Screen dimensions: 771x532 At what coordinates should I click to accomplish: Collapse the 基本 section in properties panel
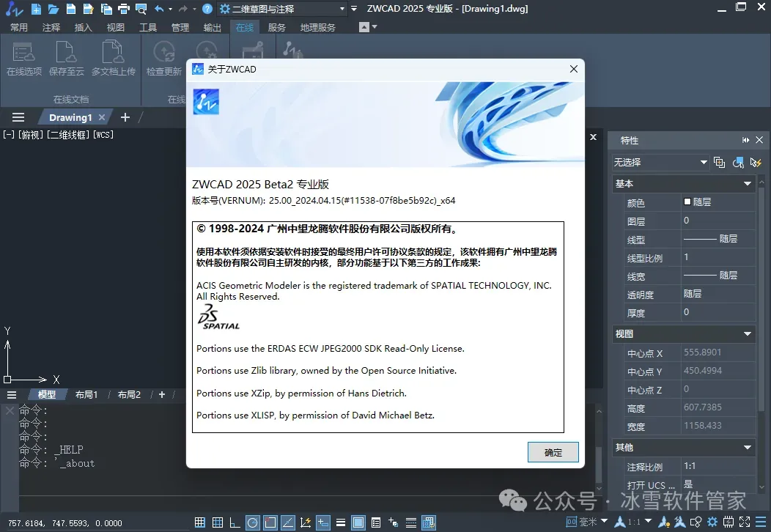click(748, 184)
